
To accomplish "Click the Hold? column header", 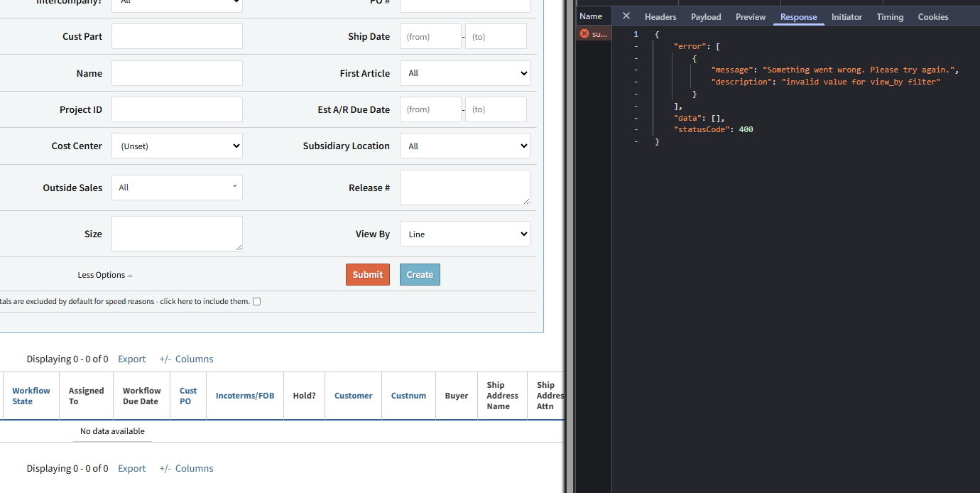I will 304,396.
